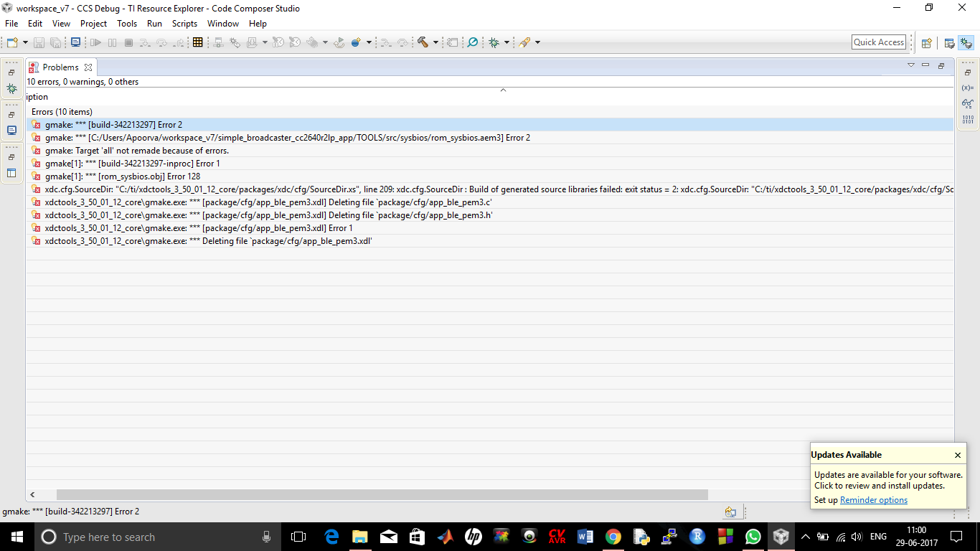This screenshot has height=551, width=980.
Task: Close the Problems tab
Action: pyautogui.click(x=88, y=67)
